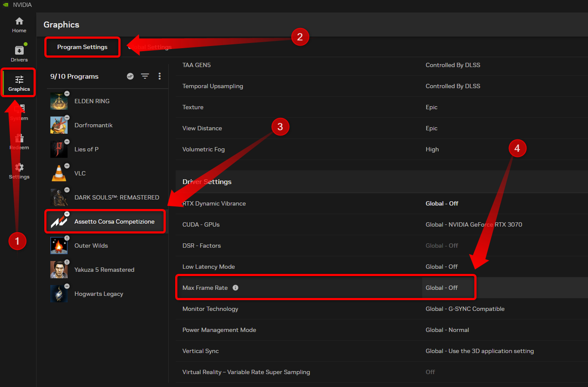Open the three-dot more options menu
588x387 pixels.
[160, 76]
